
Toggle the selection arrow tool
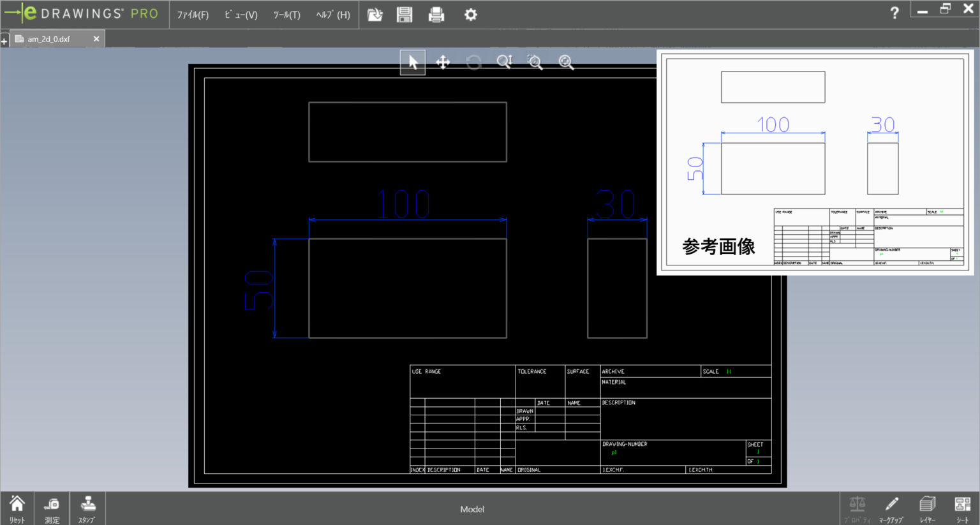[x=412, y=62]
